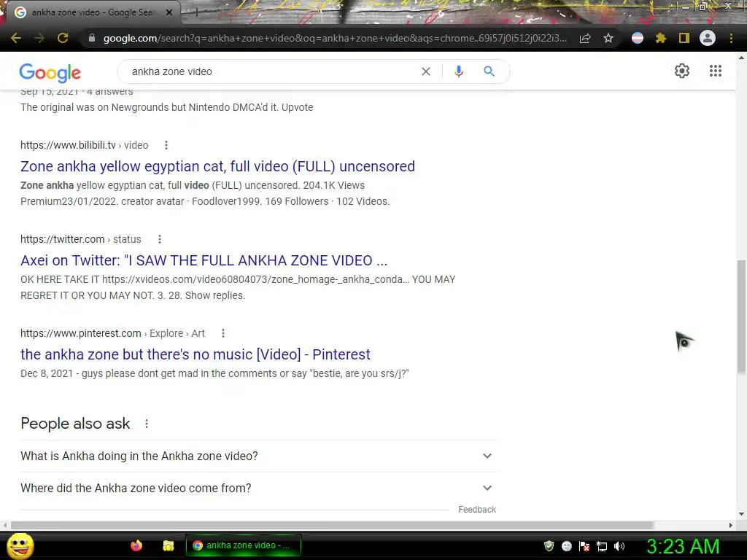Click the horizontal scrollbar thumb
The width and height of the screenshot is (747, 560).
coord(332,525)
